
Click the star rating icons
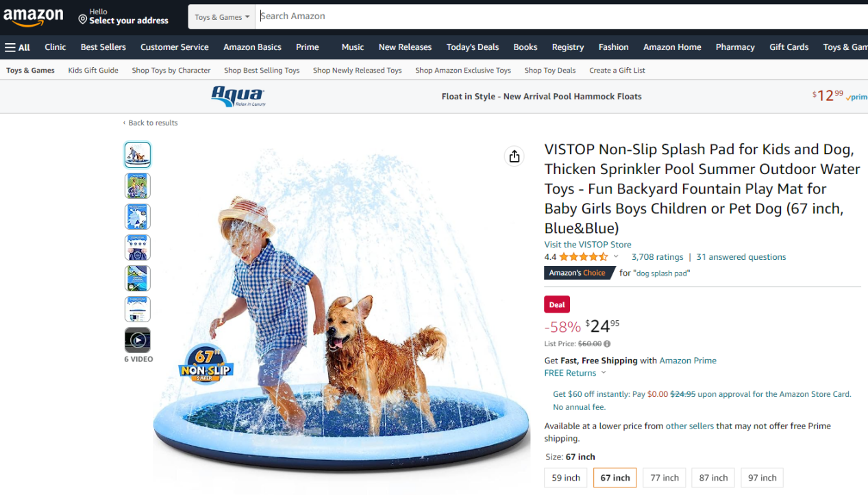point(583,257)
